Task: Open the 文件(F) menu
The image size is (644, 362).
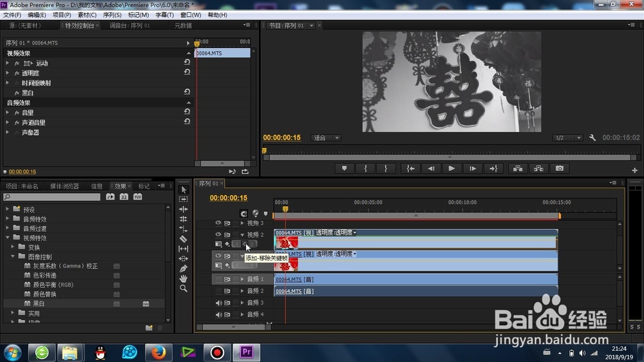Action: 12,15
